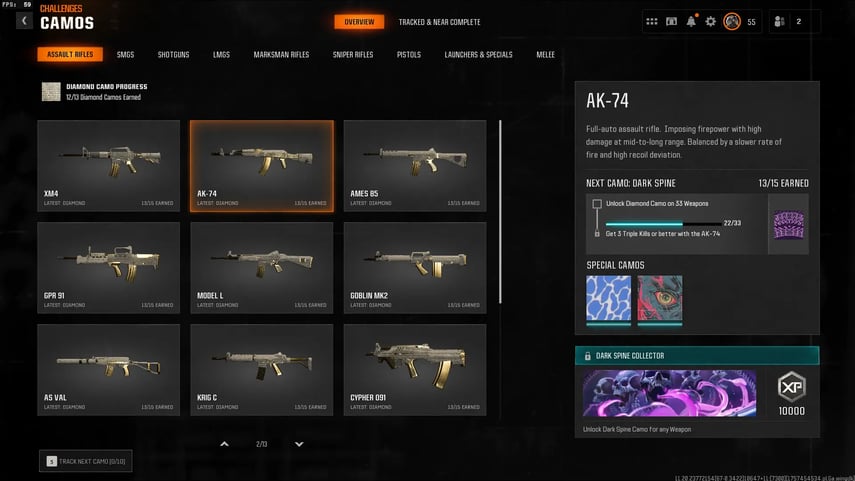This screenshot has width=855, height=481.
Task: Go to next page with down chevron
Action: pos(299,444)
